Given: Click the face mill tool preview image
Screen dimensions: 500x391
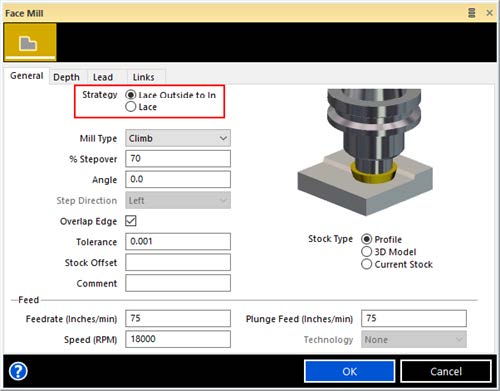Looking at the screenshot, I should (365, 152).
